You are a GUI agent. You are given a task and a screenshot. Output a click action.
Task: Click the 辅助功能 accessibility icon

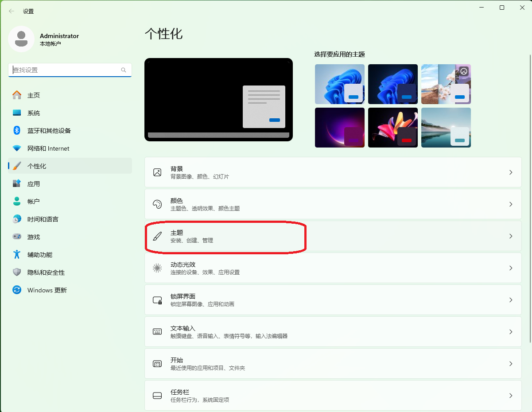pyautogui.click(x=17, y=255)
